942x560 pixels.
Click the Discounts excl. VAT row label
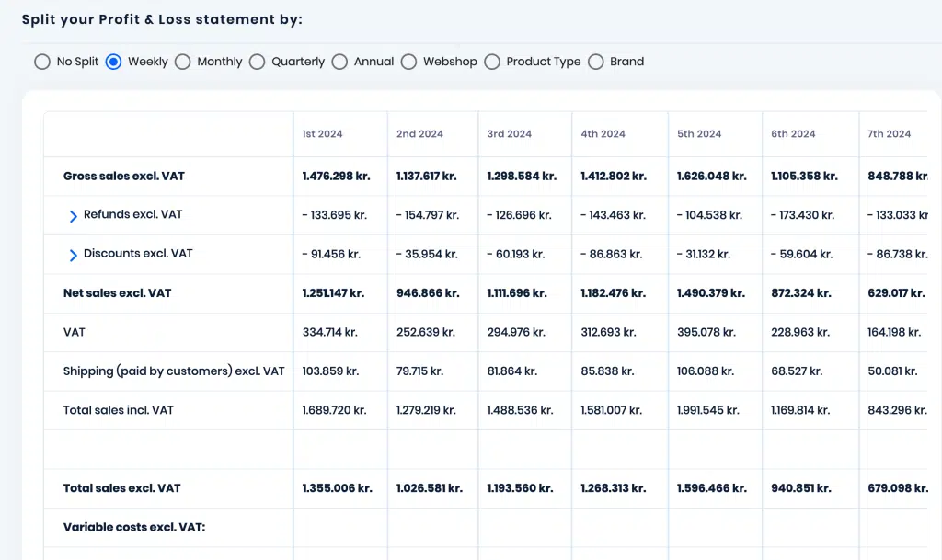click(138, 253)
